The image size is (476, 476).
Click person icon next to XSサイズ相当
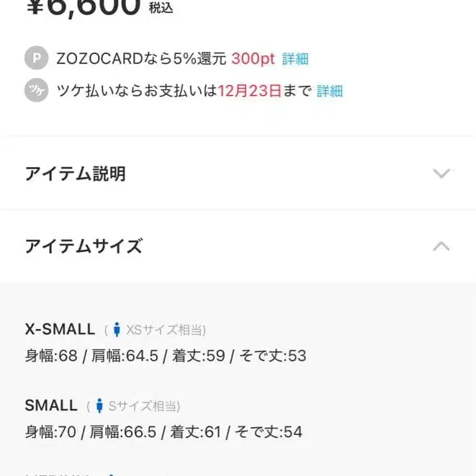[117, 330]
